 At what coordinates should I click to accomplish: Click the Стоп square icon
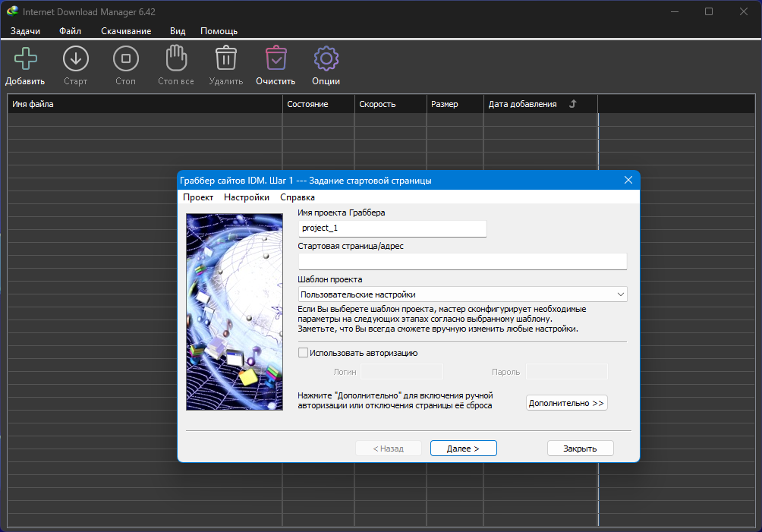(x=125, y=59)
